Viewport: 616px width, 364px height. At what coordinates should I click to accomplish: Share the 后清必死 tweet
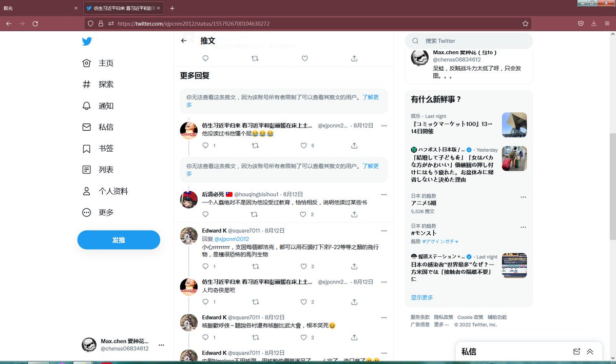tap(354, 214)
